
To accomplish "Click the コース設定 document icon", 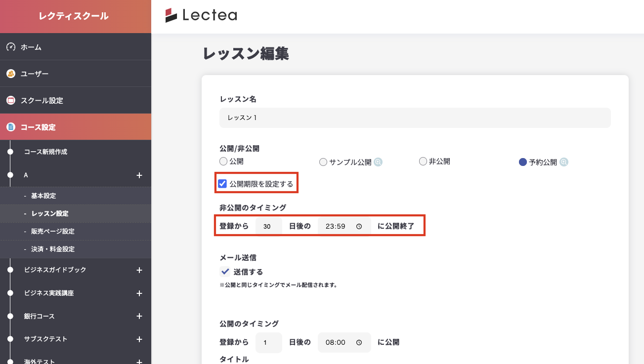I will [x=11, y=127].
